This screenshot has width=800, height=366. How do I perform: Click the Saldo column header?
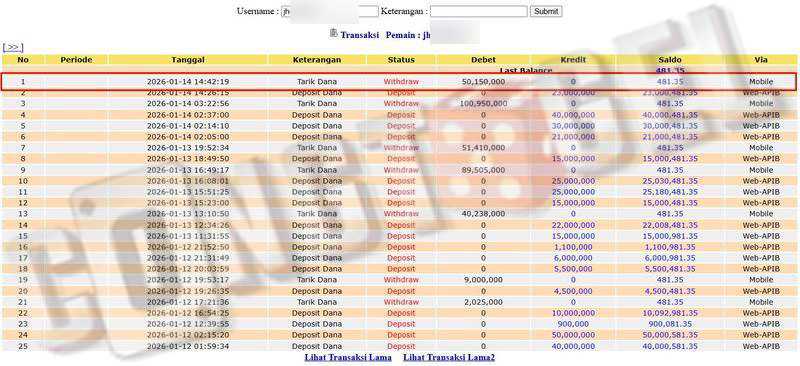669,60
